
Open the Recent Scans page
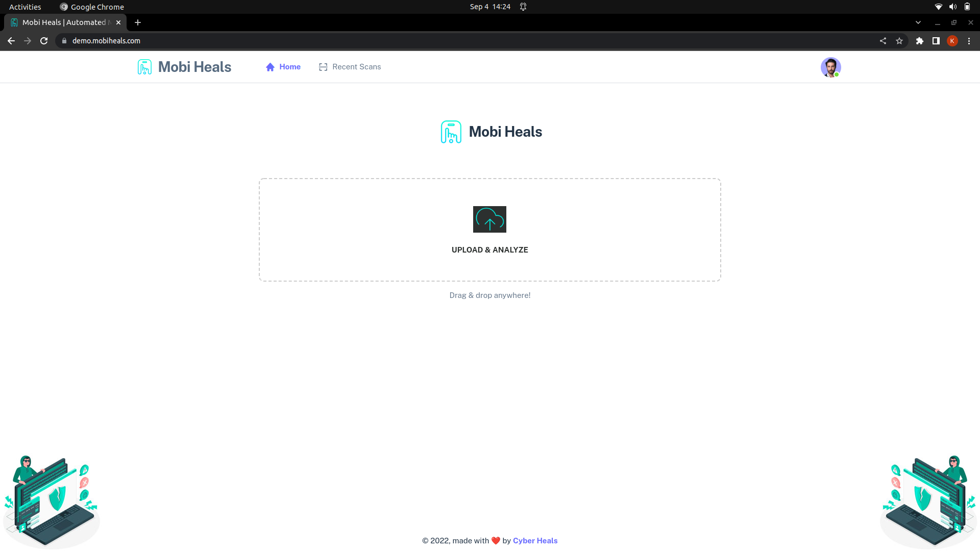coord(350,67)
